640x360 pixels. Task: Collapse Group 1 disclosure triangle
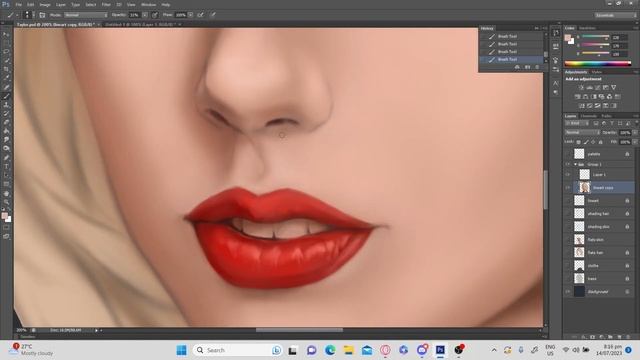pos(576,164)
